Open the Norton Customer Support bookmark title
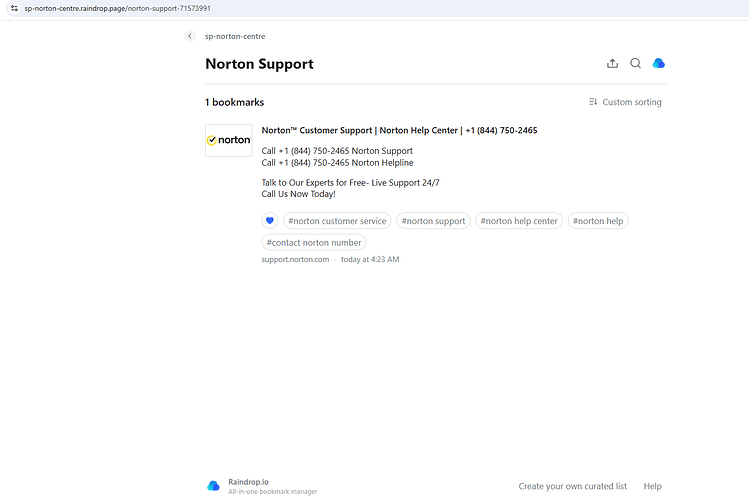Viewport: 749px width, 499px height. click(x=399, y=130)
